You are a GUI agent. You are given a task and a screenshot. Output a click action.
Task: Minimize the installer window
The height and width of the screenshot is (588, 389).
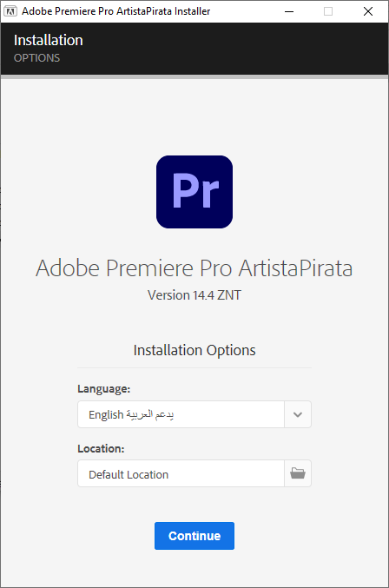click(x=289, y=11)
